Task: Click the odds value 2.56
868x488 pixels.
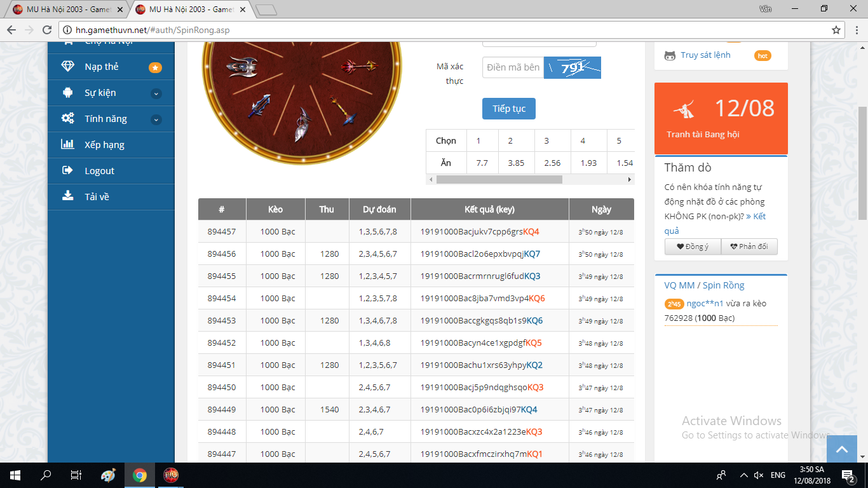Action: [552, 163]
